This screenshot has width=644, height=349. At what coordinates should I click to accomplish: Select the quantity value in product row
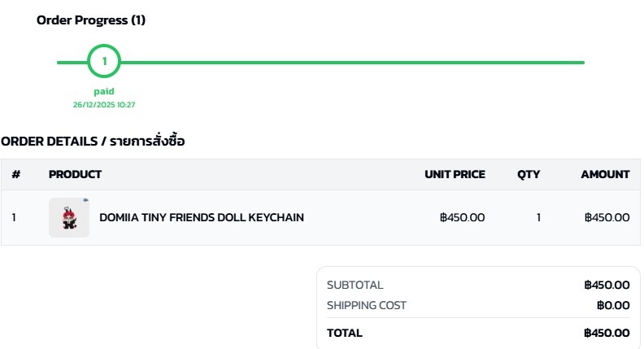click(538, 217)
